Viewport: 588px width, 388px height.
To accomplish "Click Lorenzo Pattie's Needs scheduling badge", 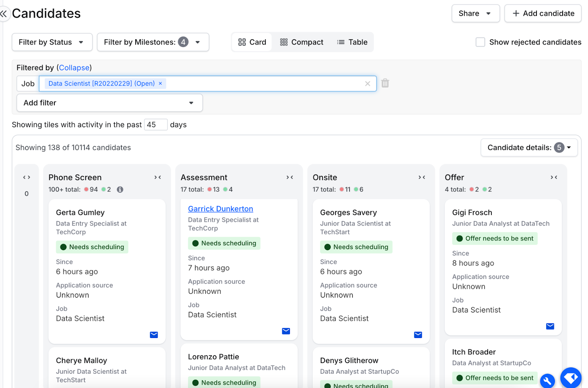I will (224, 382).
